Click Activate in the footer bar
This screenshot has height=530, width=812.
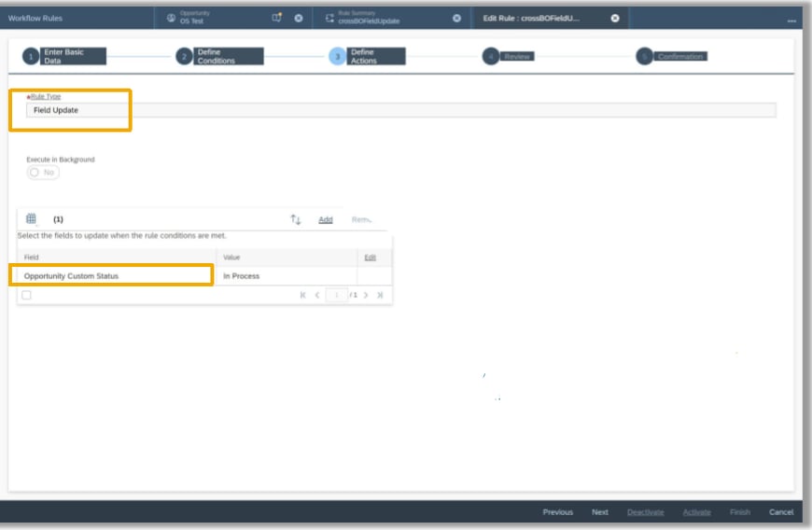pos(696,512)
